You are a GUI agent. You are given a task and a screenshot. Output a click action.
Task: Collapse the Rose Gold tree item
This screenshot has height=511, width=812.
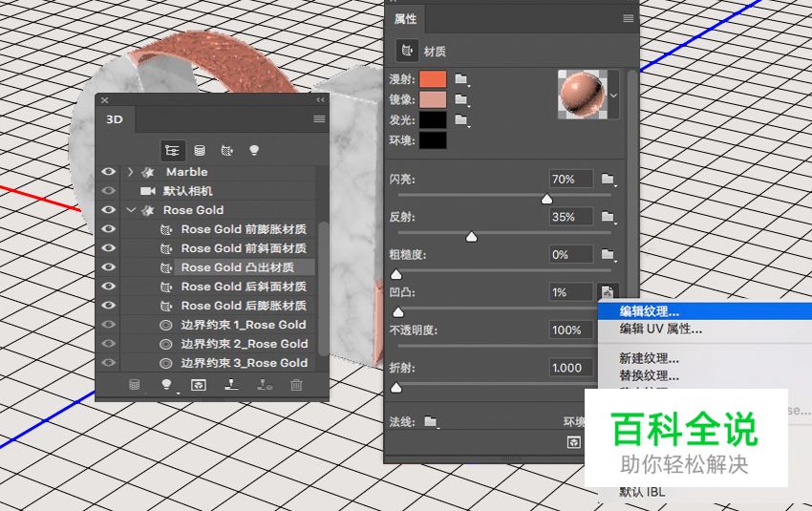coord(131,210)
